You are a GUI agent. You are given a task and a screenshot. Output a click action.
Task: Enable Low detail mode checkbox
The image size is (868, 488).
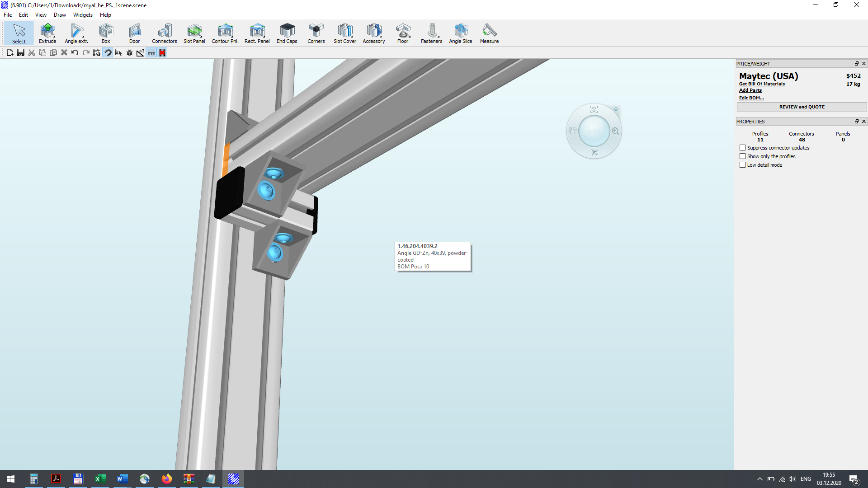point(742,165)
